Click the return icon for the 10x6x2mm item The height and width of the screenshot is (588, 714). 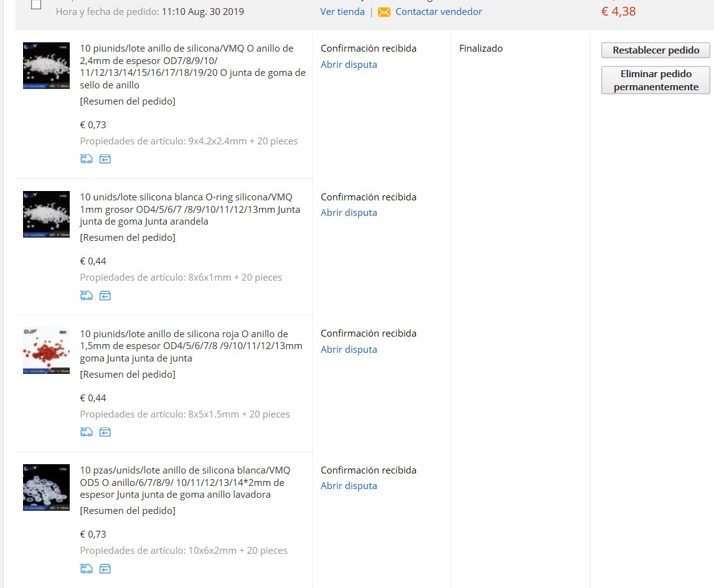(x=105, y=569)
